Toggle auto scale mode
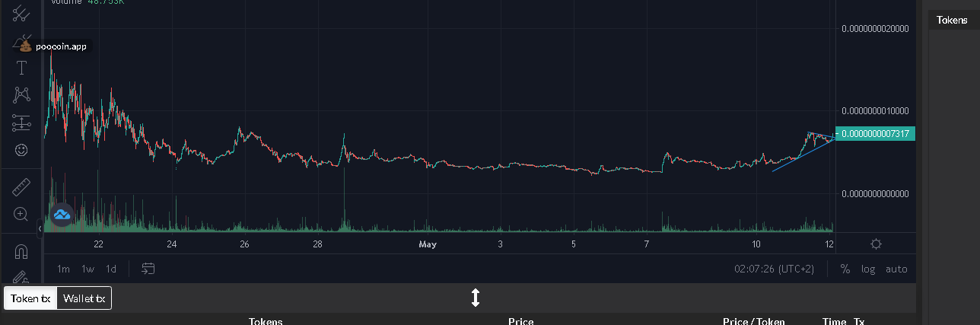The height and width of the screenshot is (325, 980). pos(896,269)
